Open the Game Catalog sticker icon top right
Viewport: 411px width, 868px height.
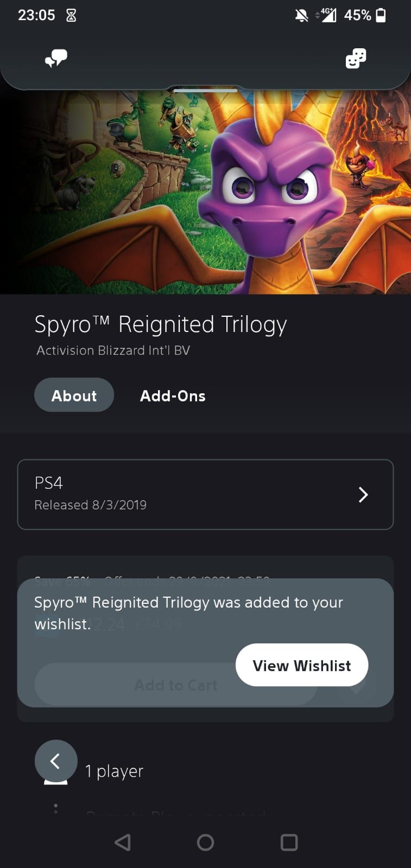pos(356,59)
